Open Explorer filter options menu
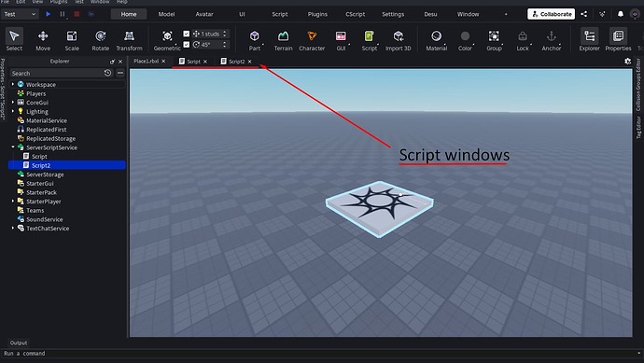This screenshot has width=644, height=363. click(x=120, y=73)
